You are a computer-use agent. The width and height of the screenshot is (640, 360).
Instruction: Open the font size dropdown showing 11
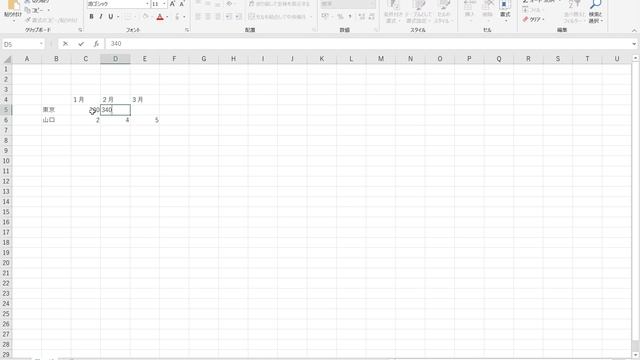(x=164, y=4)
